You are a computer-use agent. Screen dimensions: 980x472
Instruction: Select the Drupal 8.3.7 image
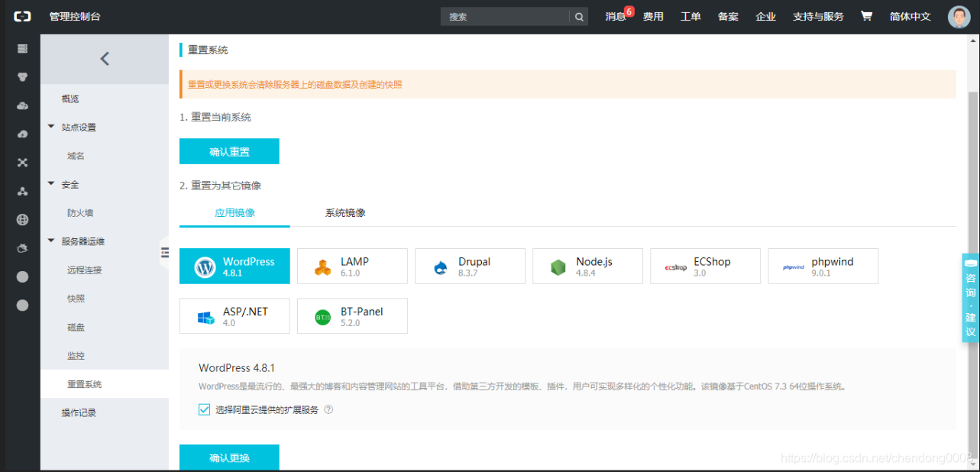click(x=470, y=266)
